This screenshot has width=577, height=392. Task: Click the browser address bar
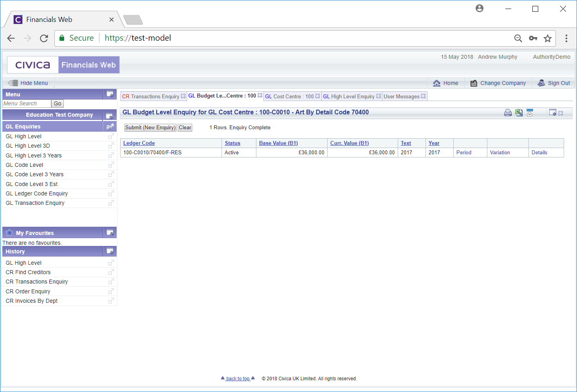tap(305, 38)
